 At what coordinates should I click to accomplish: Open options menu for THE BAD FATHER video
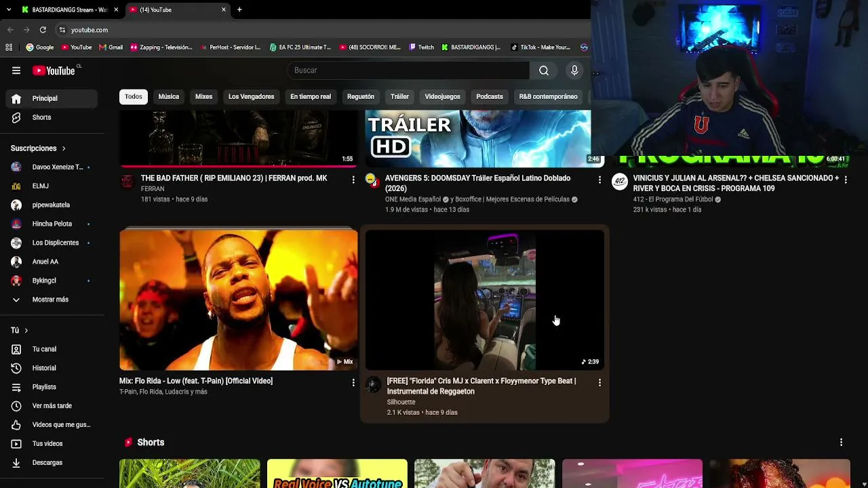point(353,180)
